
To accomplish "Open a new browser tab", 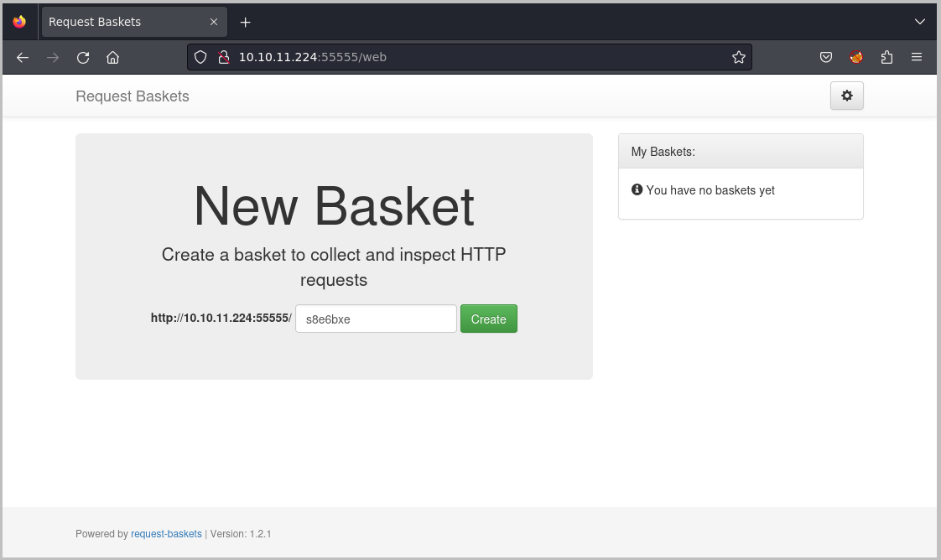I will click(245, 21).
